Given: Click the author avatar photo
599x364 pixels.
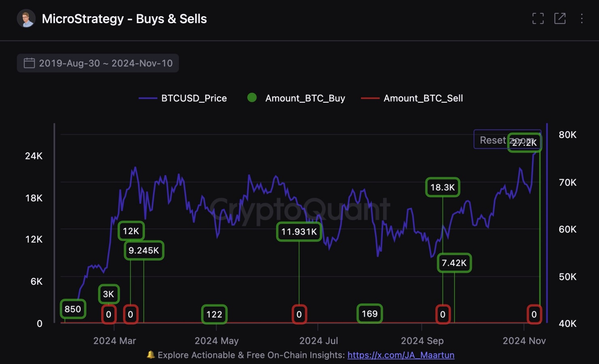Looking at the screenshot, I should pyautogui.click(x=26, y=19).
